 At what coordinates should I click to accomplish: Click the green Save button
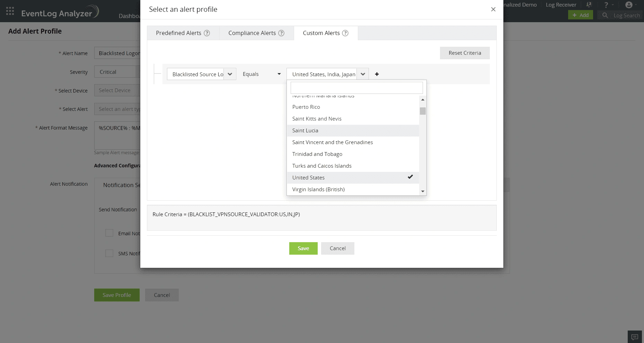click(x=303, y=248)
